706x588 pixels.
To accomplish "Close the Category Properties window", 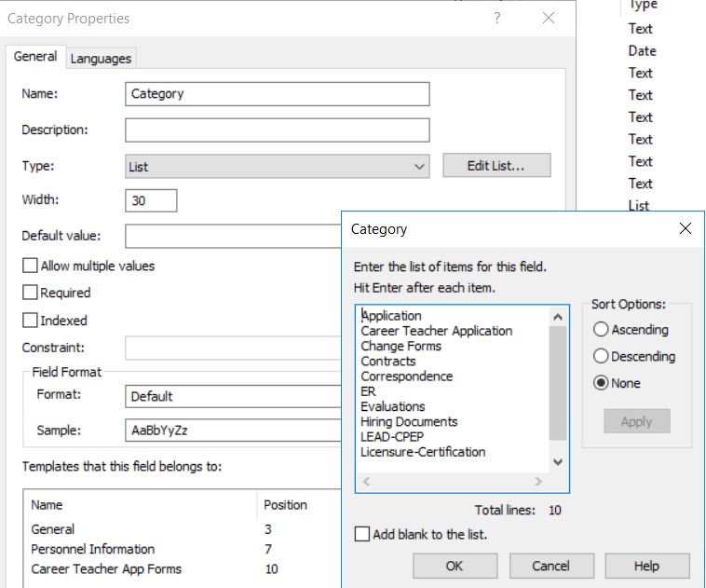I will click(x=549, y=18).
